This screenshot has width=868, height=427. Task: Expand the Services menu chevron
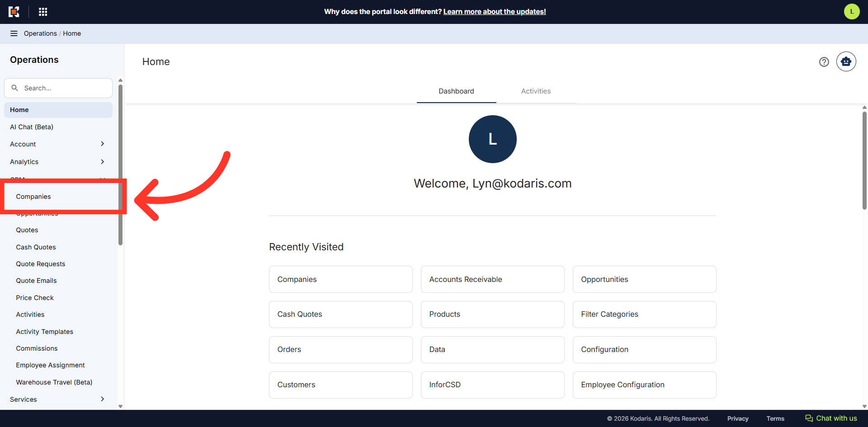pos(103,399)
